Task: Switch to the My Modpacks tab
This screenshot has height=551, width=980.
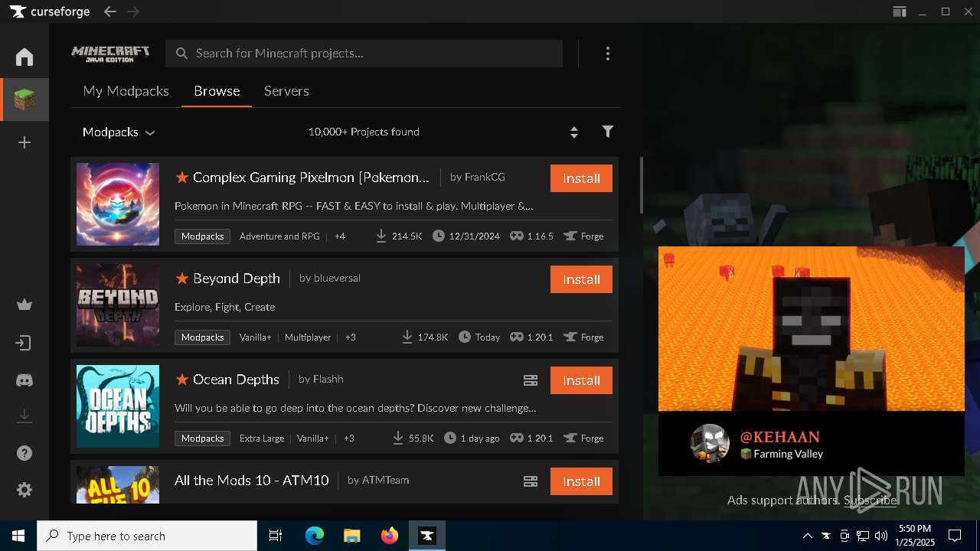Action: tap(126, 91)
